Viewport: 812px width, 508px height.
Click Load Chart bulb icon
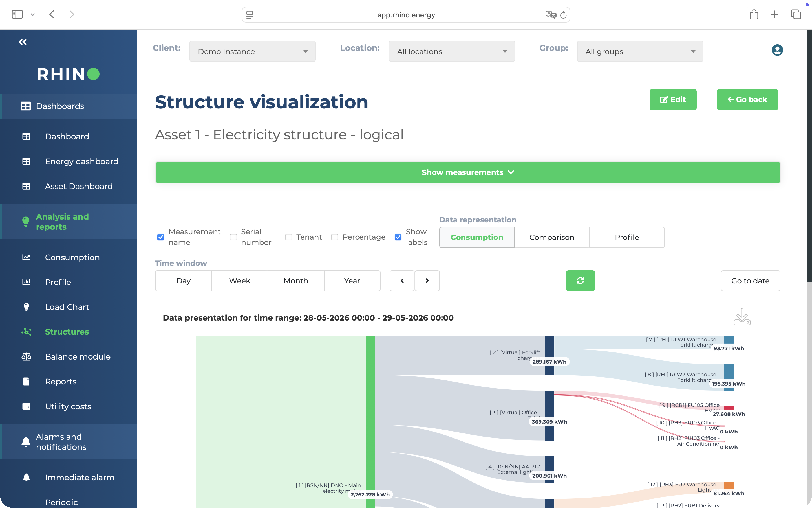[26, 307]
